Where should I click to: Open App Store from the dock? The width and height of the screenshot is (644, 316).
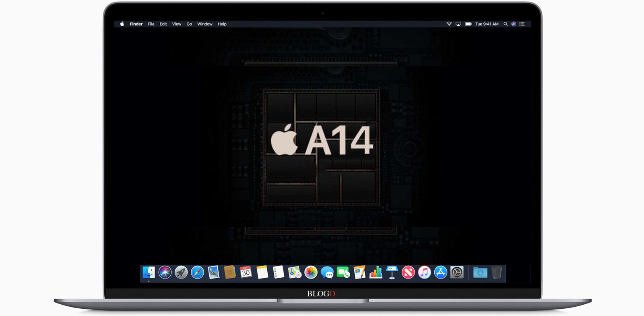click(x=441, y=273)
